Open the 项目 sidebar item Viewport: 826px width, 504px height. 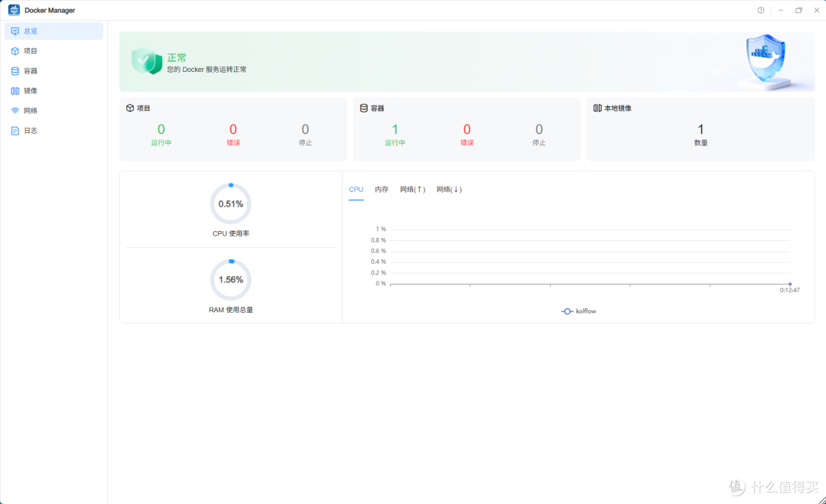click(x=54, y=51)
